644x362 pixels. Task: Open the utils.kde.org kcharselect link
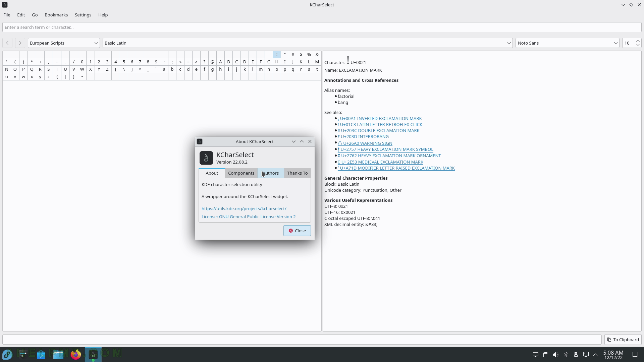coord(244,208)
